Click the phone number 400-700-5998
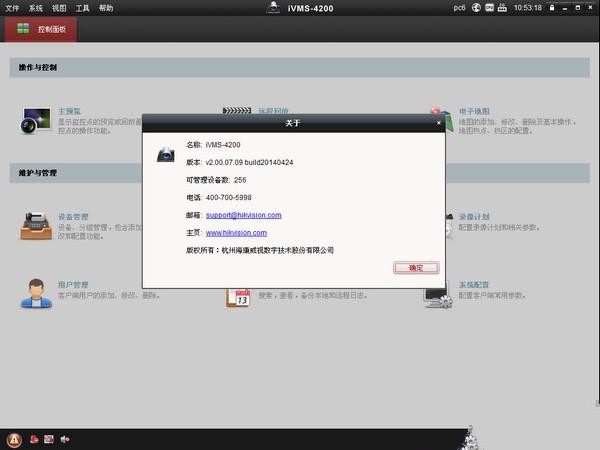This screenshot has height=450, width=600. (228, 197)
